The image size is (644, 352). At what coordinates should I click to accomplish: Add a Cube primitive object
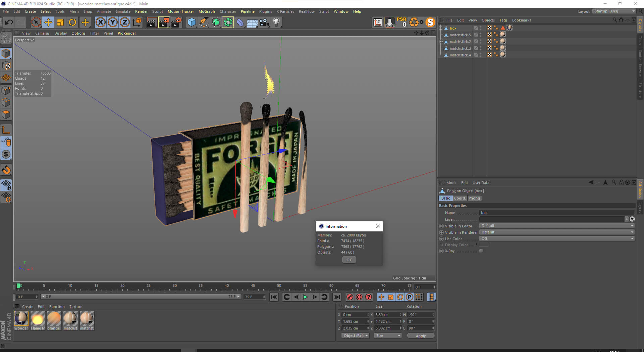[192, 23]
